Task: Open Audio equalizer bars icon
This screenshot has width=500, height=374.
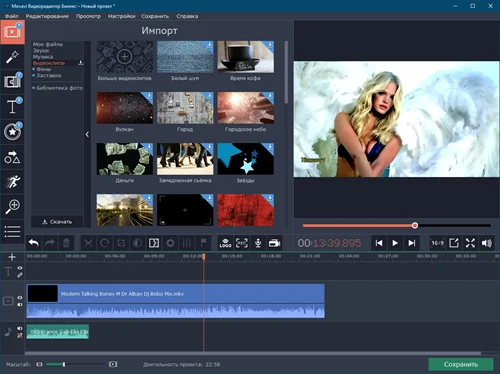Action: [186, 243]
